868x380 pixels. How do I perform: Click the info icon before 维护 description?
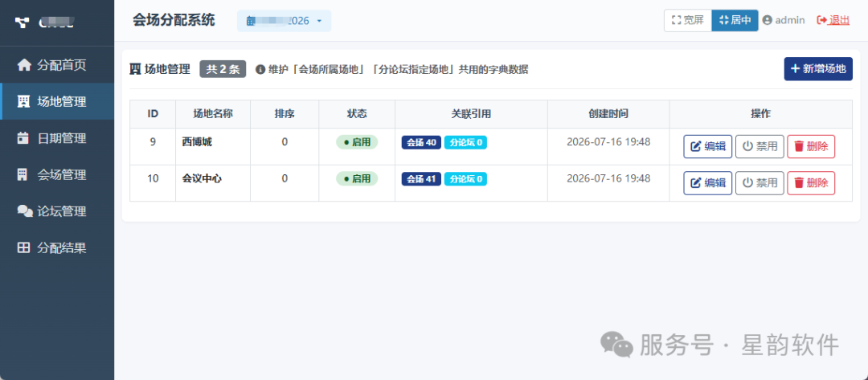coord(260,70)
